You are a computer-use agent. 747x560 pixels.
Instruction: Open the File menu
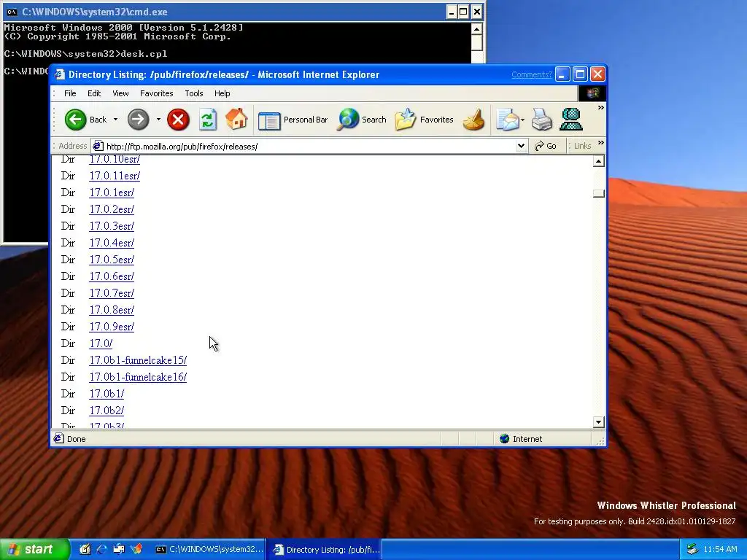[x=70, y=93]
